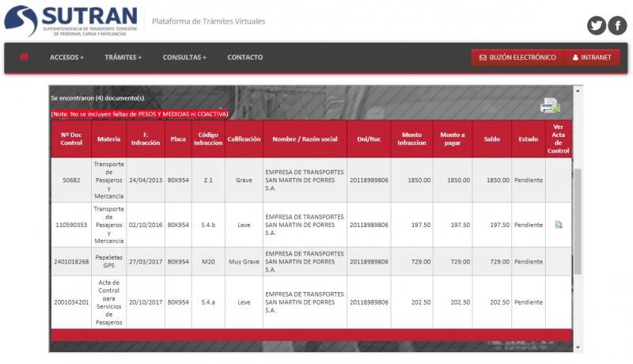
Task: Click the Grave calificación cell
Action: pyautogui.click(x=244, y=180)
